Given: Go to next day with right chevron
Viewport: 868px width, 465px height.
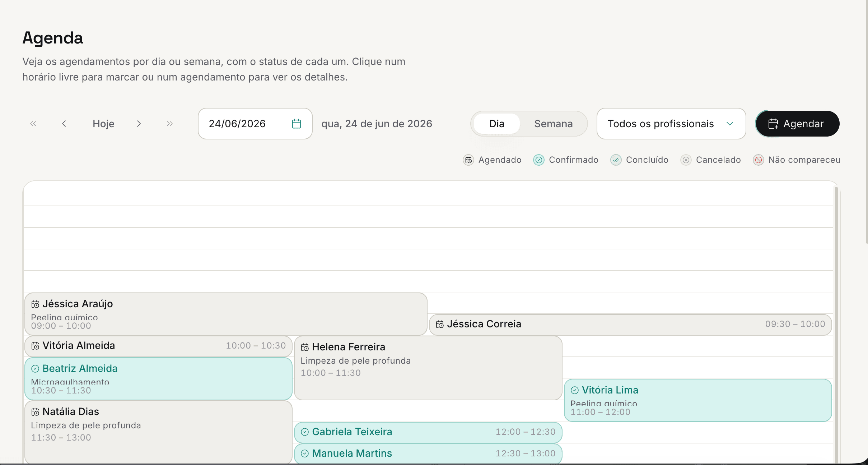Looking at the screenshot, I should coord(139,124).
